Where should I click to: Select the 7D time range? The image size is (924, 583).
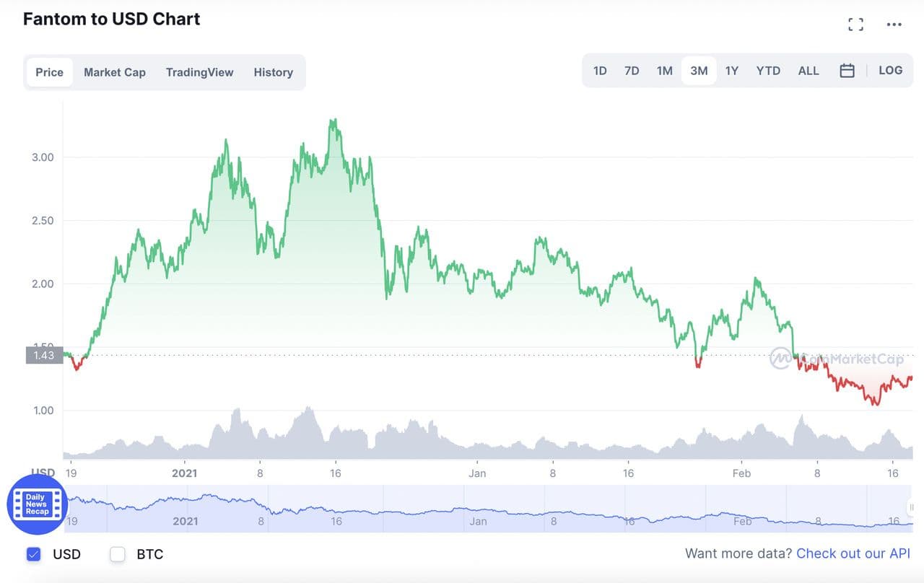pos(632,71)
